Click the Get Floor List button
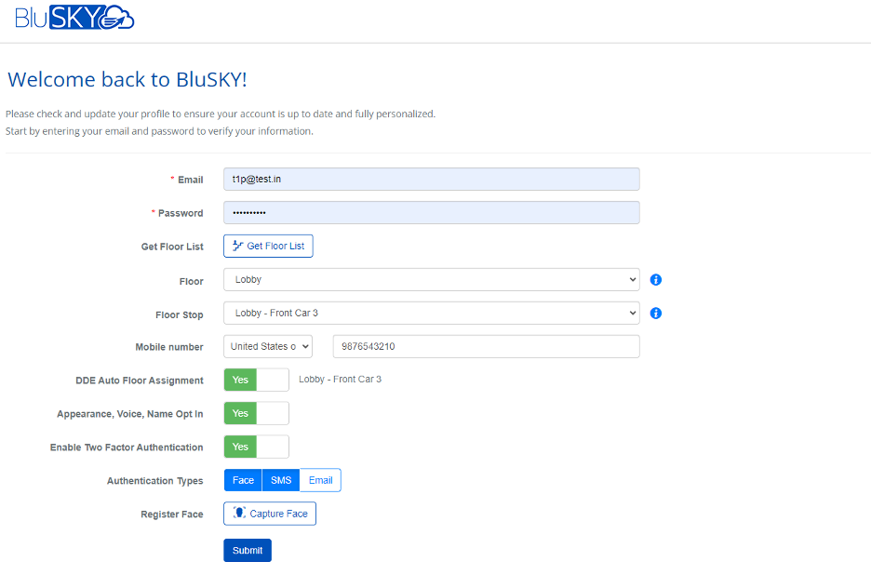 coord(268,246)
